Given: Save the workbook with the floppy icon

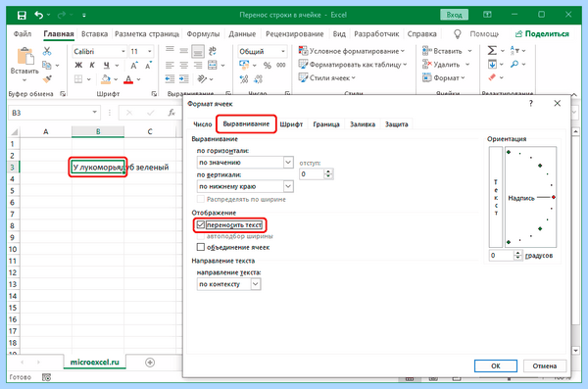Looking at the screenshot, I should pos(22,15).
